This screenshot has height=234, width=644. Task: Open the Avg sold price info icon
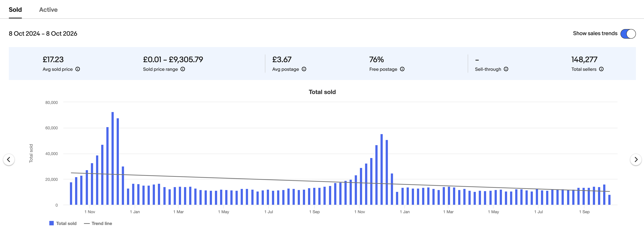(x=78, y=69)
